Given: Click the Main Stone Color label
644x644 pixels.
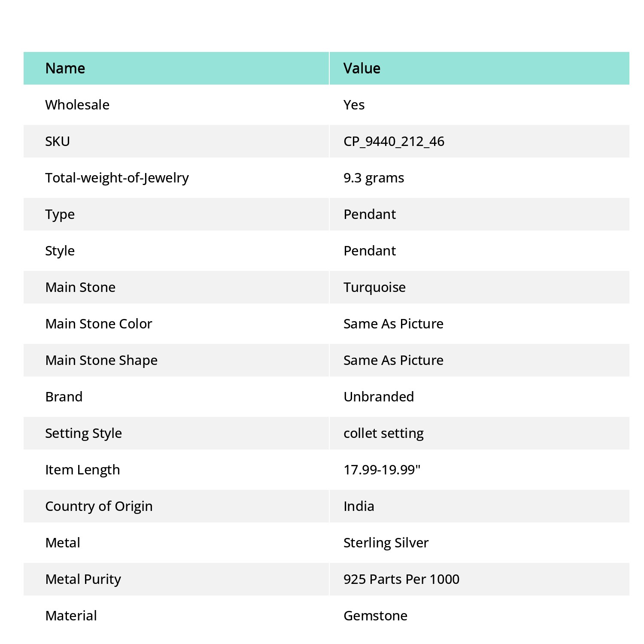Looking at the screenshot, I should (99, 324).
